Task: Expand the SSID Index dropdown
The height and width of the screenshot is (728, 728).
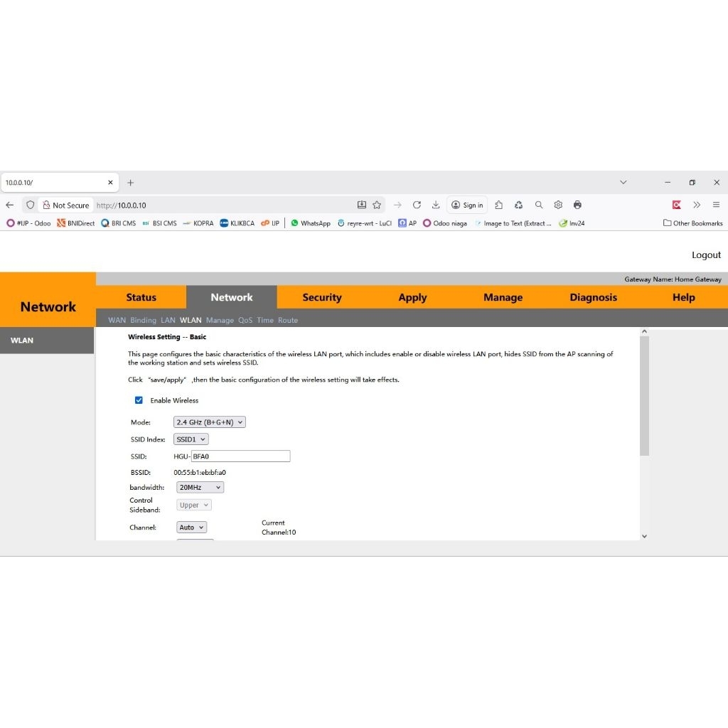Action: tap(191, 439)
